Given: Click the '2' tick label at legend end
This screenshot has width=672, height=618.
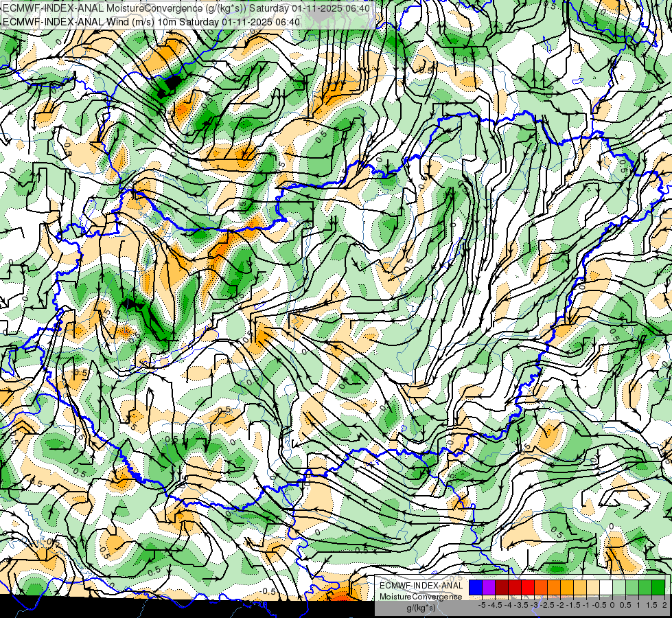Looking at the screenshot, I should [x=664, y=605].
